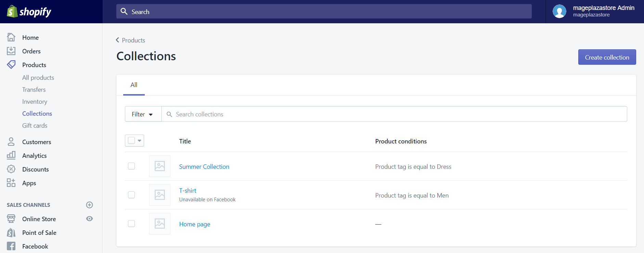Focus the top Search field

tap(324, 11)
